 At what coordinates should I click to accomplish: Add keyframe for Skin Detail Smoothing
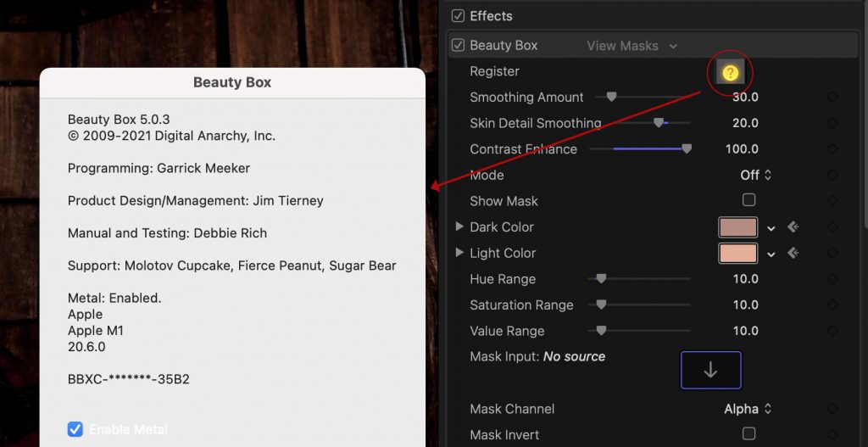[x=832, y=123]
